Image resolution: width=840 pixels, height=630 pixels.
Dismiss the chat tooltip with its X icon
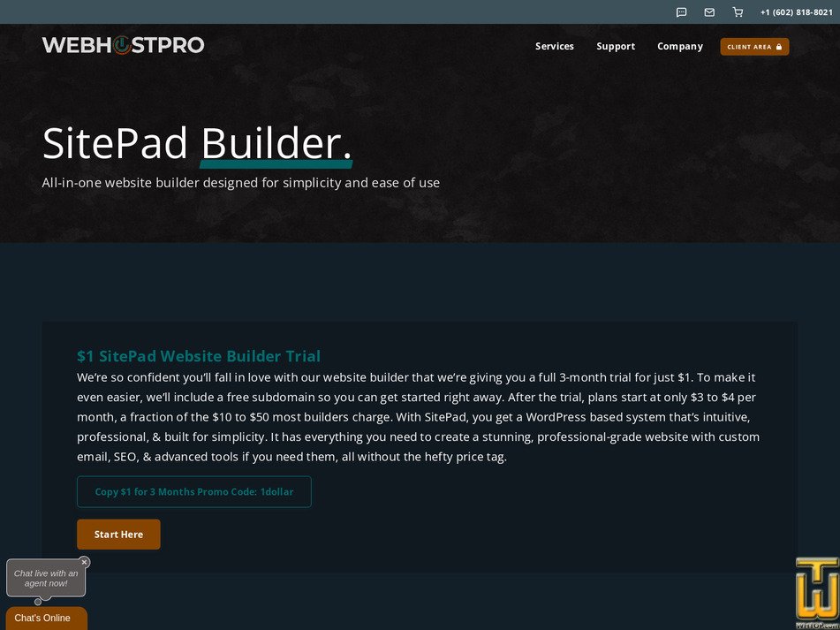tap(84, 561)
